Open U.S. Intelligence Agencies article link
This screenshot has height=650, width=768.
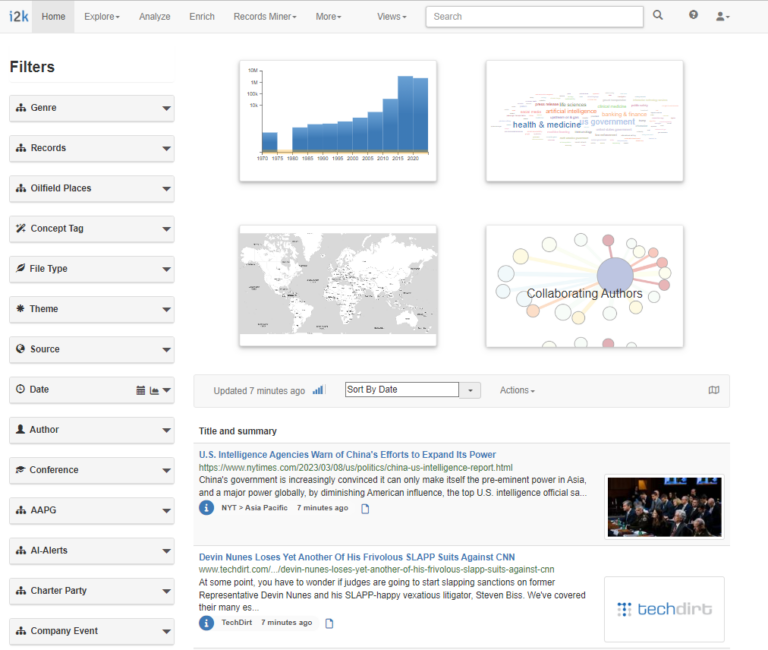(347, 455)
